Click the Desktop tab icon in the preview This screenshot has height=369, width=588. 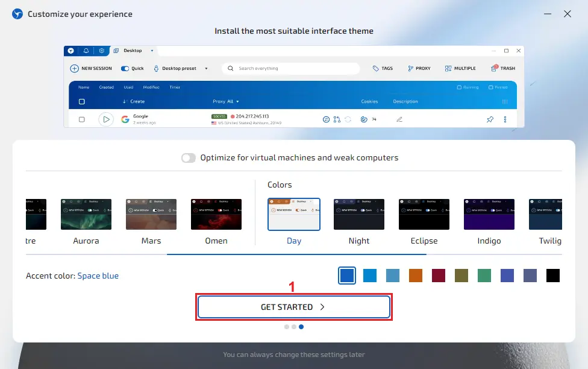[x=116, y=51]
